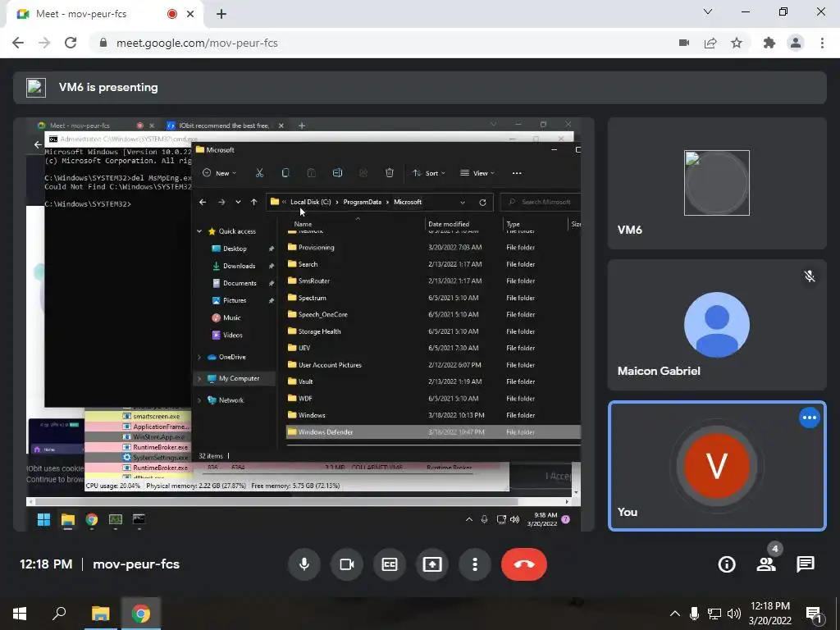Open the notification center icon
This screenshot has width=840, height=630.
(x=815, y=614)
